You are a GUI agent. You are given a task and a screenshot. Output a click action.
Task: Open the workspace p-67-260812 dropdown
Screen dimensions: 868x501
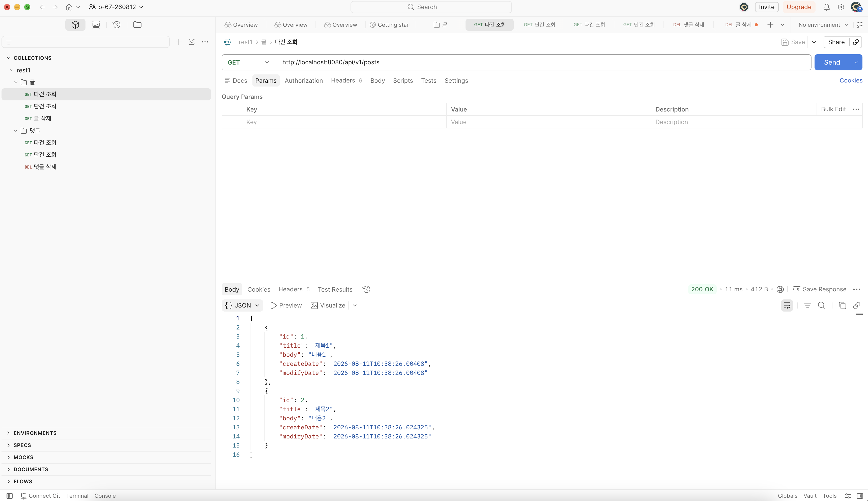tap(116, 7)
